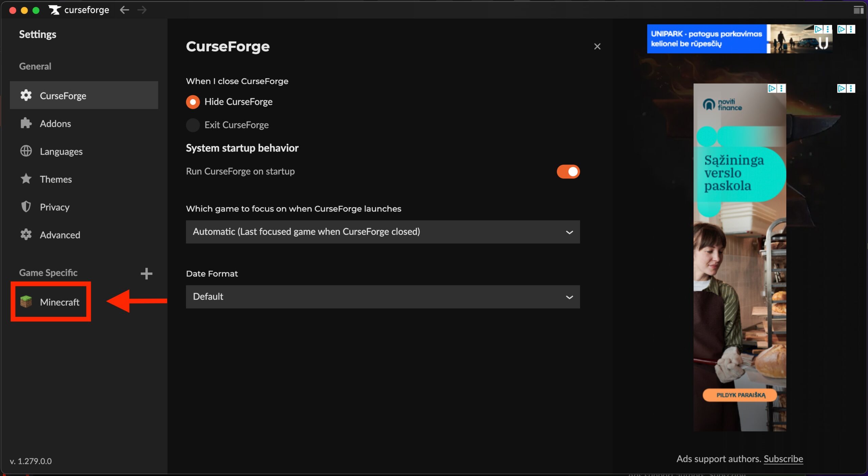Viewport: 868px width, 476px height.
Task: Click chevron on Default date format dropdown
Action: coord(570,297)
